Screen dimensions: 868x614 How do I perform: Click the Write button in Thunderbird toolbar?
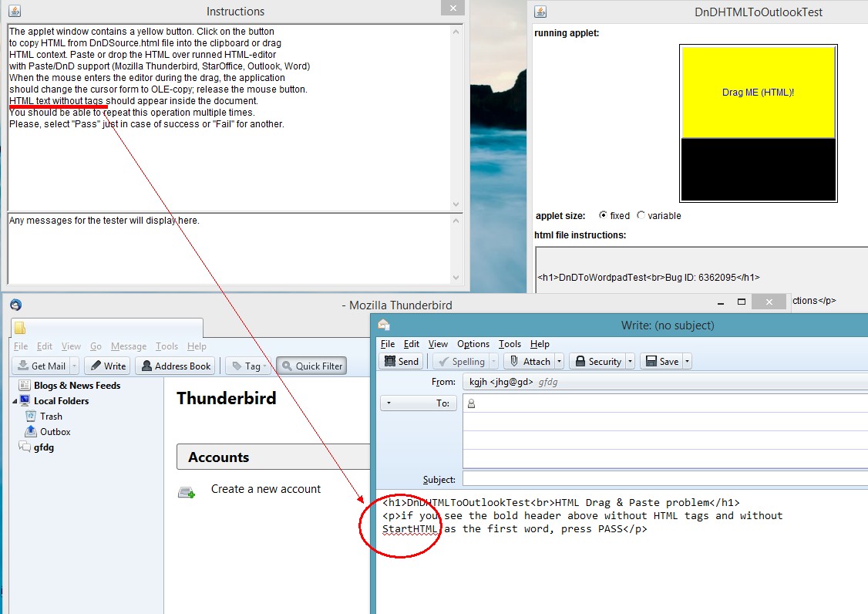(106, 366)
